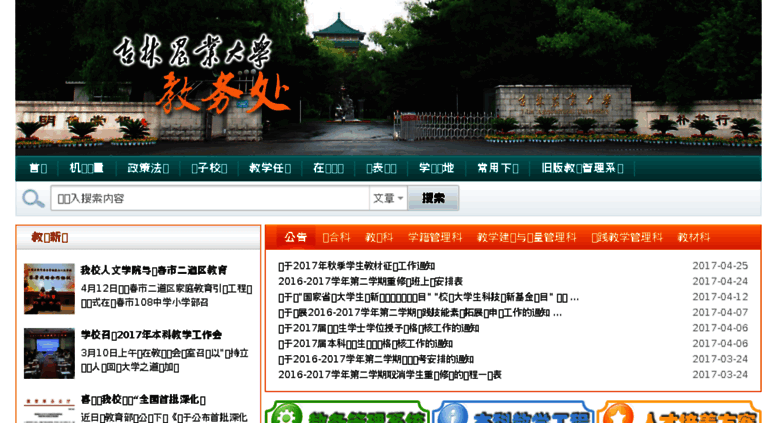Open the menu item starting with 机
Screen dimensions: 777x423
[86, 168]
